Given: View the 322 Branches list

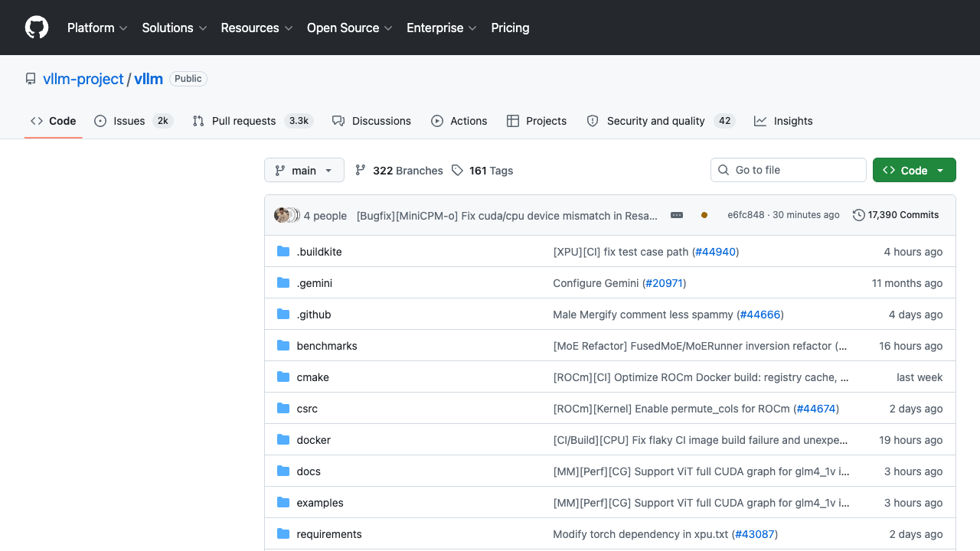Looking at the screenshot, I should (399, 171).
